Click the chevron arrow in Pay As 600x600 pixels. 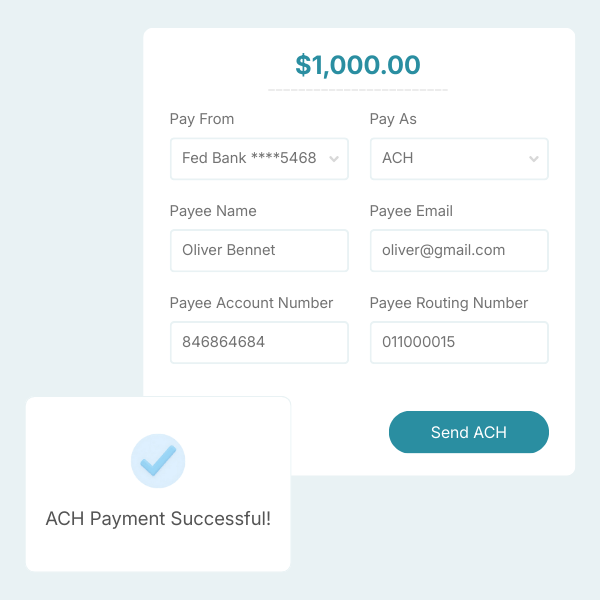[x=534, y=158]
